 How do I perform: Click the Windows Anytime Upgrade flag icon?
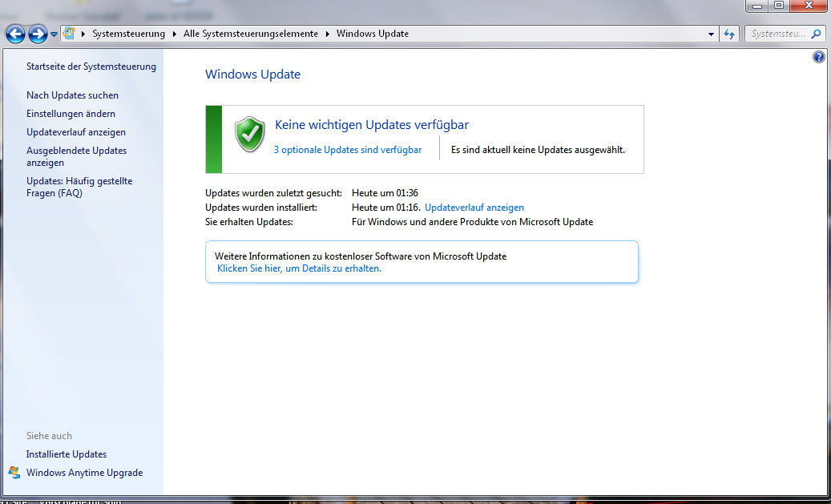pos(14,472)
